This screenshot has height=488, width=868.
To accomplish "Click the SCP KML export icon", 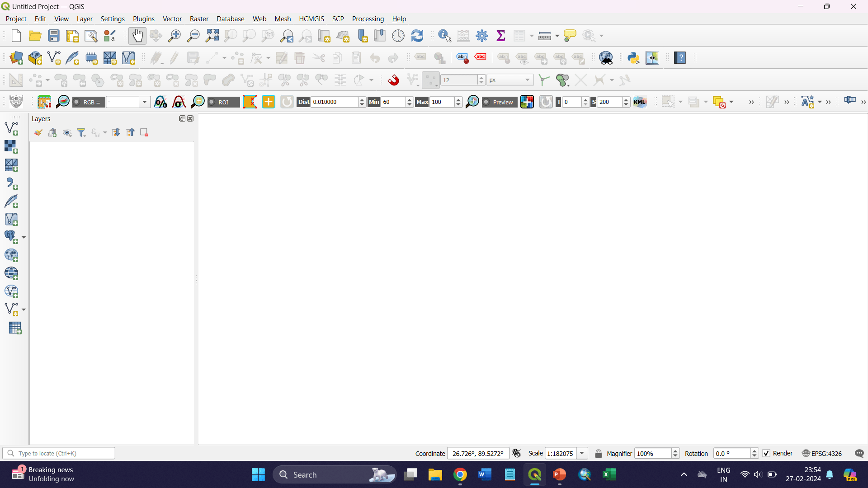I will (x=640, y=102).
